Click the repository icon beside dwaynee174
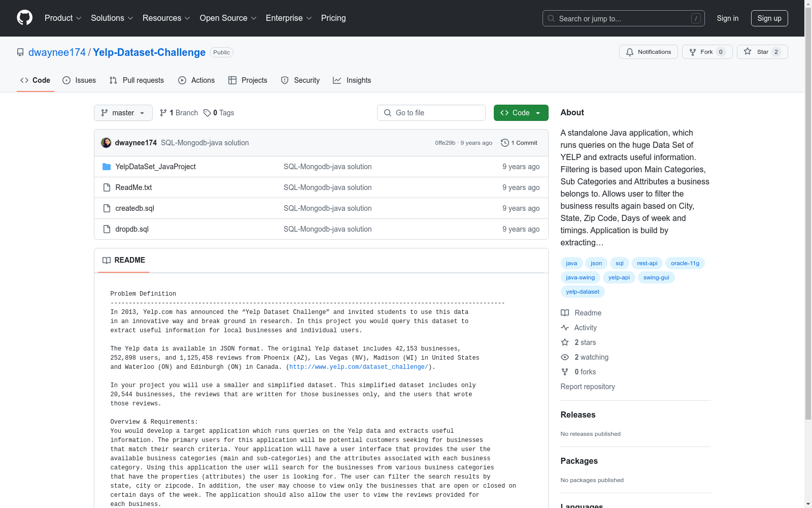Image resolution: width=812 pixels, height=508 pixels. tap(20, 52)
